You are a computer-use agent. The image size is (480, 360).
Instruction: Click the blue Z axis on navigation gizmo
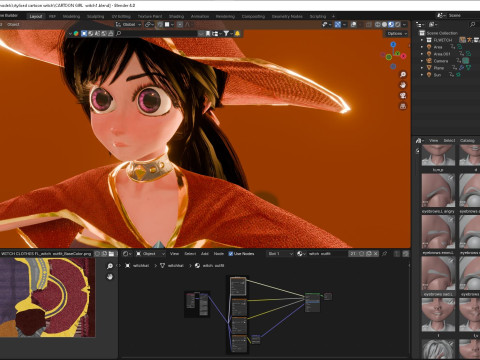(393, 44)
